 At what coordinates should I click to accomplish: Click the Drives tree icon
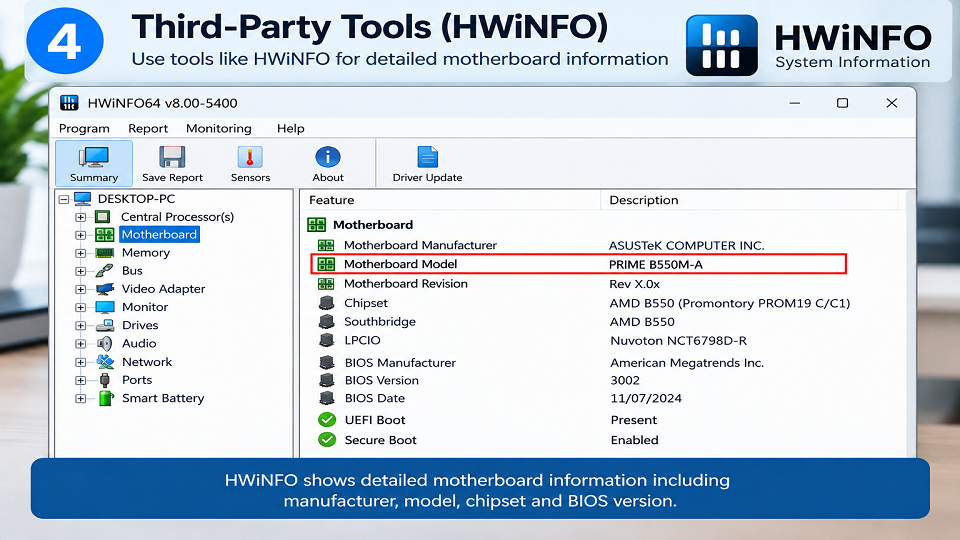click(105, 325)
